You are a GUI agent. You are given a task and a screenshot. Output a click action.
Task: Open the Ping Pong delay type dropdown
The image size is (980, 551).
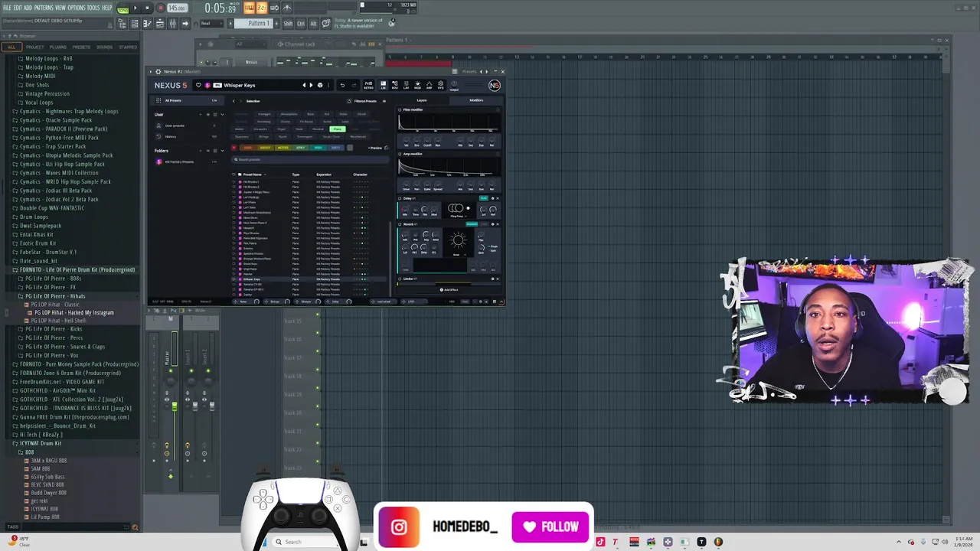459,216
